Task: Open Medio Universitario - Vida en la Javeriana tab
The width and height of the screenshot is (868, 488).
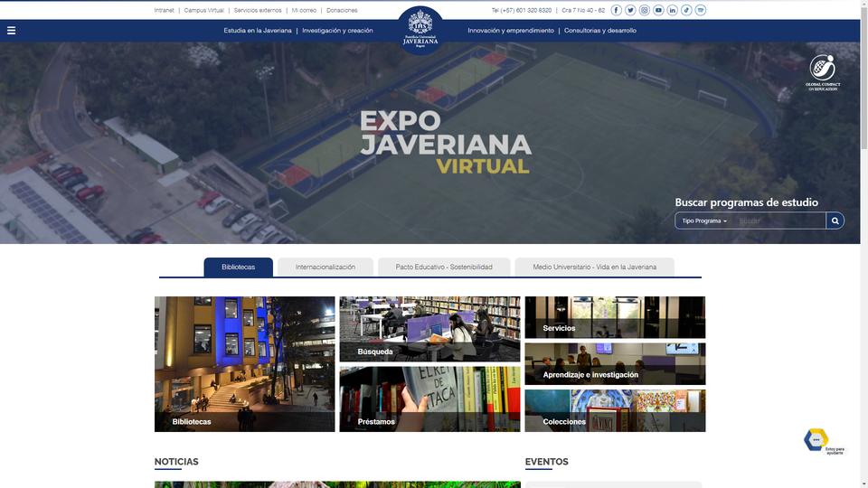Action: click(x=595, y=267)
